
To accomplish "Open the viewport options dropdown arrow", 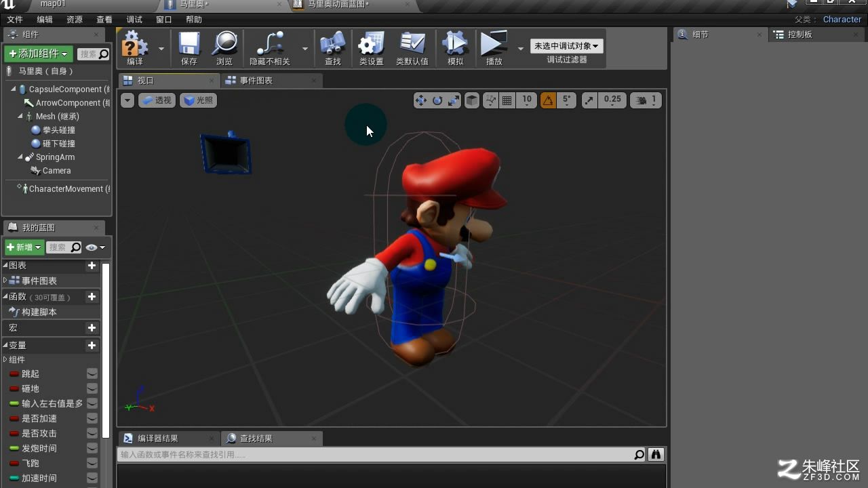I will (127, 100).
